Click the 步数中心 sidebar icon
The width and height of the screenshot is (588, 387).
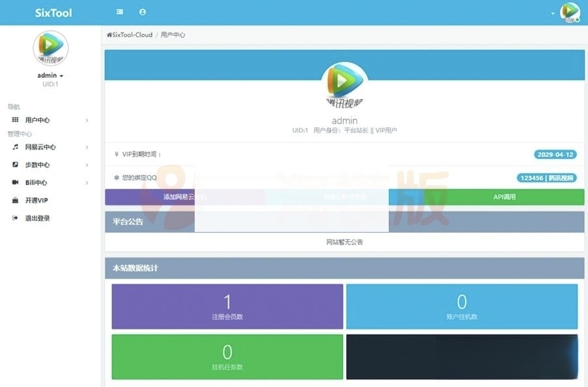[15, 165]
